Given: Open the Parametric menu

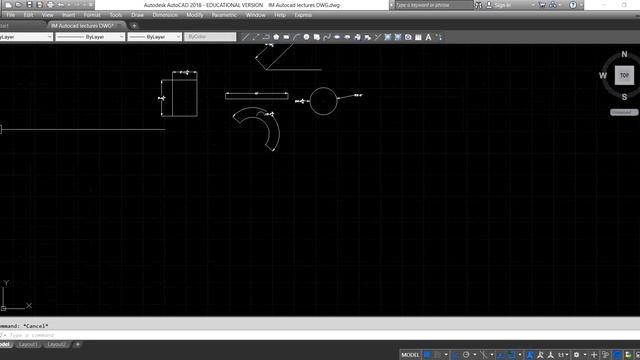Looking at the screenshot, I should [x=224, y=15].
